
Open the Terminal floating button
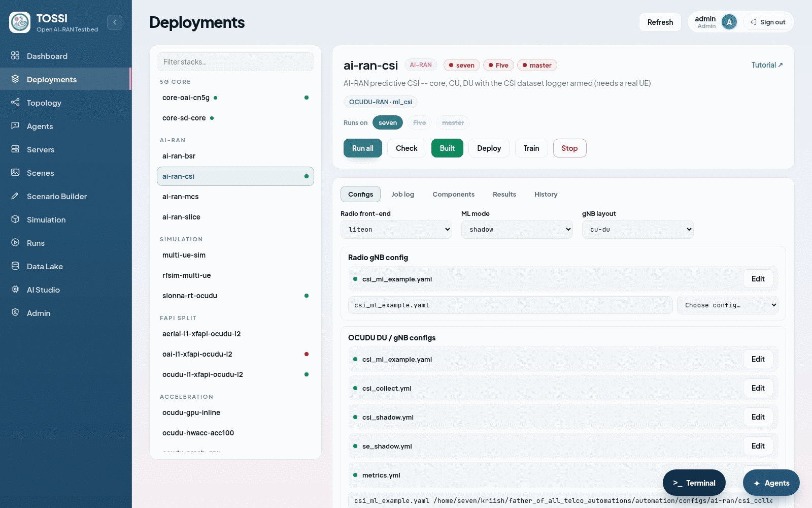click(x=694, y=483)
